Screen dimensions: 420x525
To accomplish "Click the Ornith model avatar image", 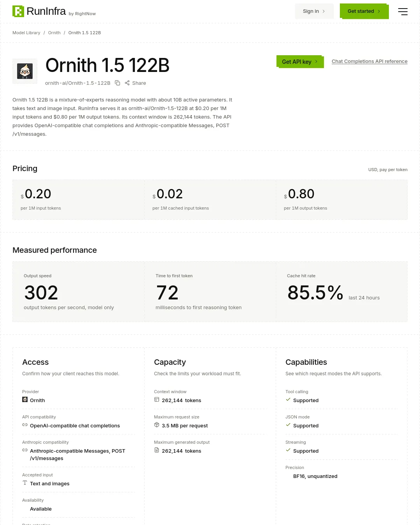I will [x=25, y=71].
